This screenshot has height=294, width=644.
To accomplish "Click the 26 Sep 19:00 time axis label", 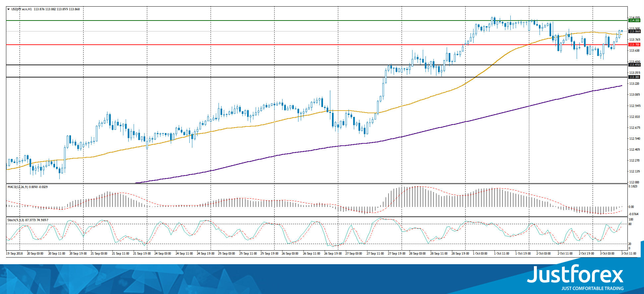I will pyautogui.click(x=333, y=254).
